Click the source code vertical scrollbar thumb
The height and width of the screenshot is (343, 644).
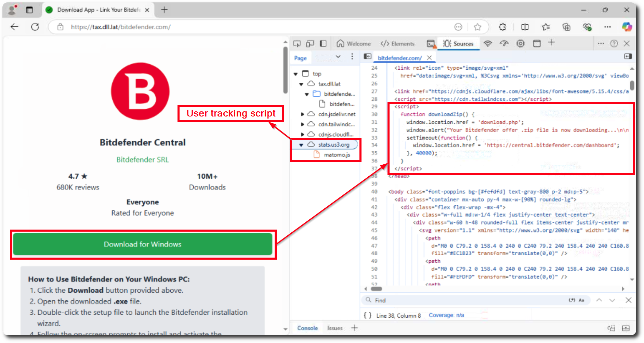(x=632, y=85)
